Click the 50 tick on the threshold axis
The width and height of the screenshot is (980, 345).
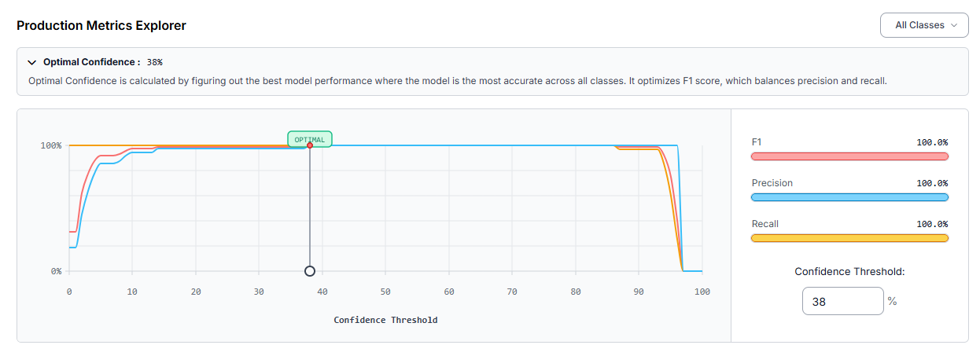pos(385,292)
